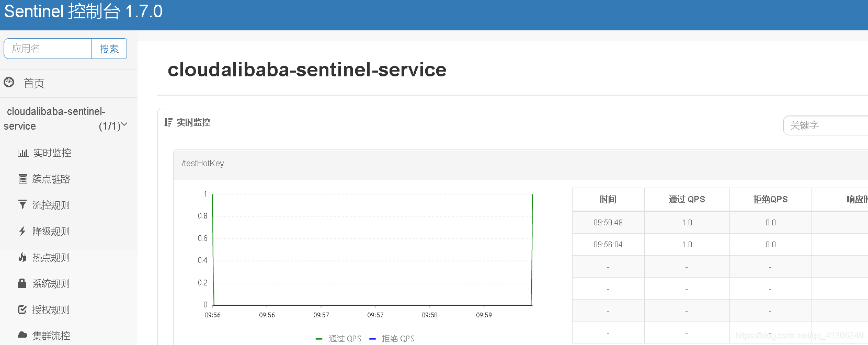Open 授权规则 in the sidebar
The image size is (868, 345).
[51, 309]
